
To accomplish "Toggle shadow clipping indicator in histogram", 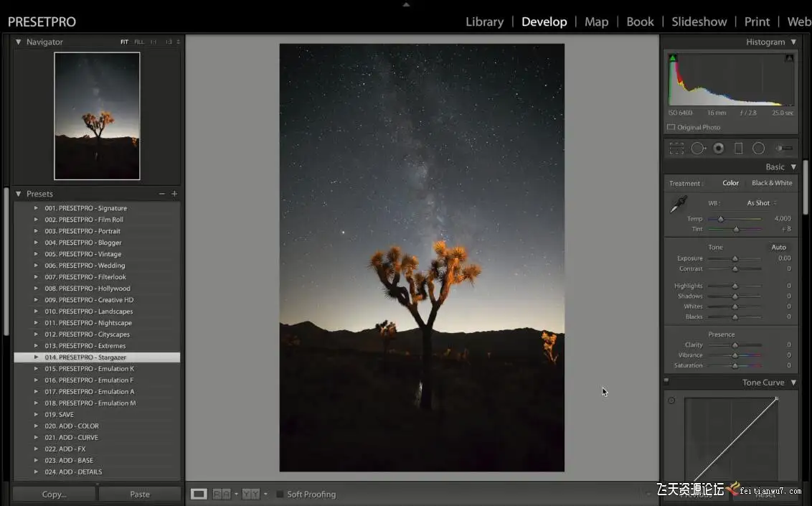I will point(673,58).
